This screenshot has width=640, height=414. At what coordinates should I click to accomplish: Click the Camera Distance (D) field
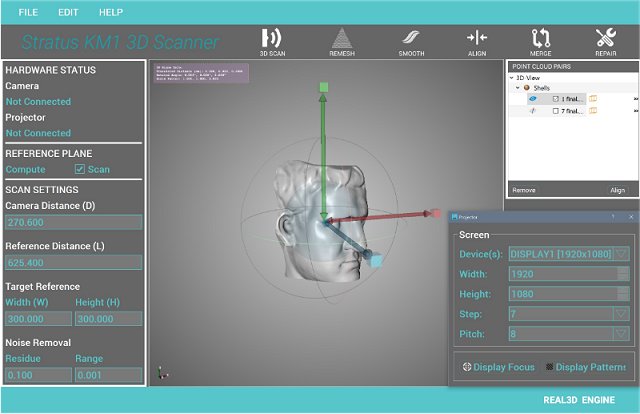point(74,222)
